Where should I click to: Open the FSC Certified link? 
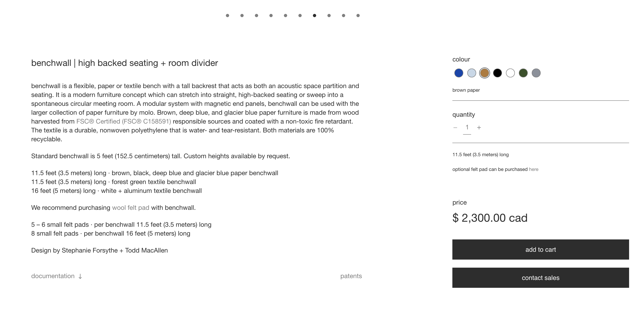tap(124, 121)
